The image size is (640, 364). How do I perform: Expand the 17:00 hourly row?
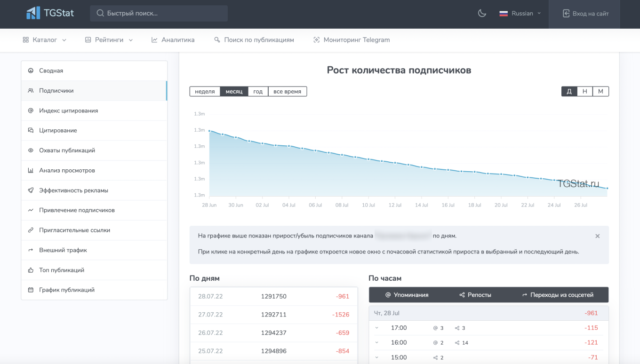coord(377,328)
